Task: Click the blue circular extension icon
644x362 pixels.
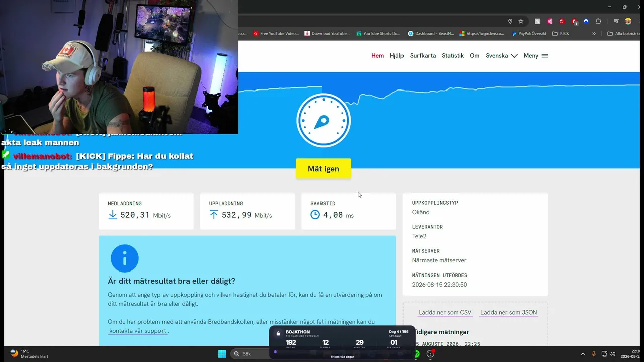Action: point(586,21)
